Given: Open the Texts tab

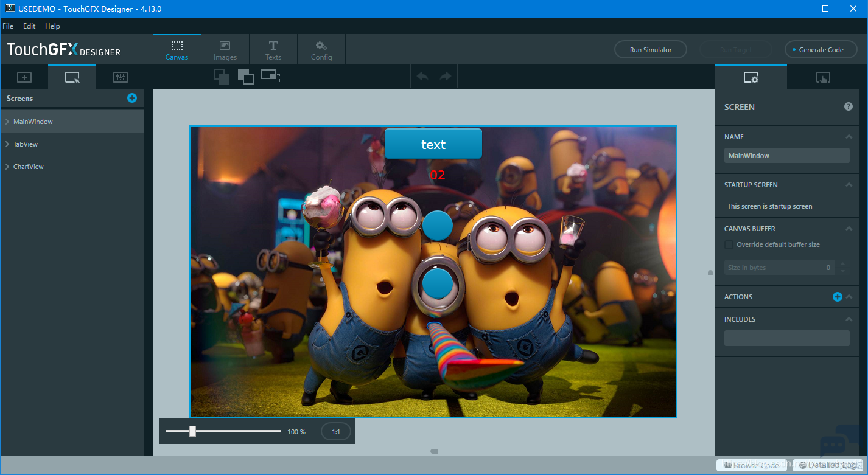Looking at the screenshot, I should [x=273, y=50].
